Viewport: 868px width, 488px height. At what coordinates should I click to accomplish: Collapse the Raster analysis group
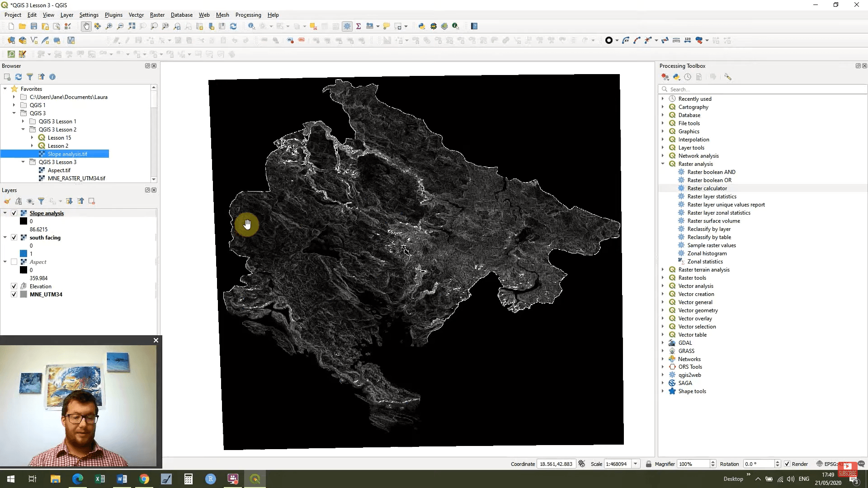point(663,164)
